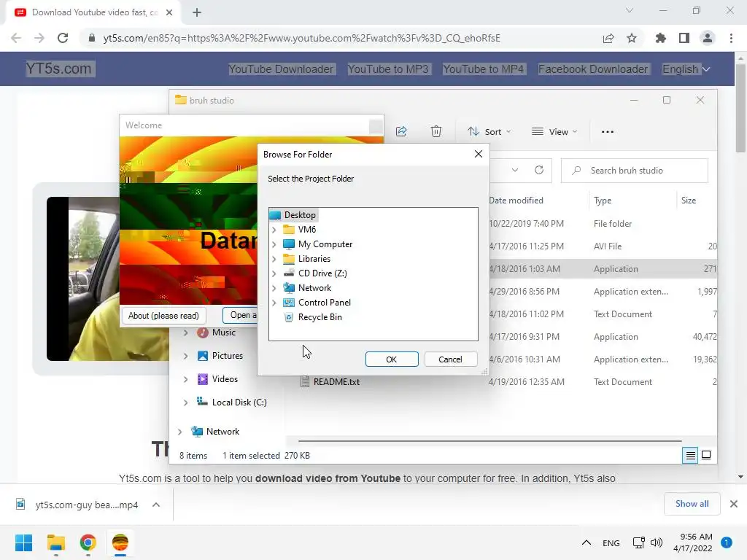Switch Explorer to details view icon

point(690,455)
